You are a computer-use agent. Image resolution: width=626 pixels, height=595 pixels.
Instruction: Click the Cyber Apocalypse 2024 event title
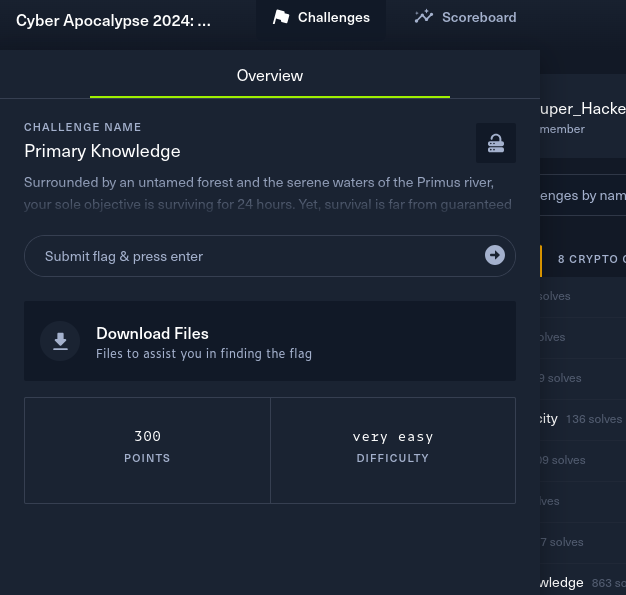tap(113, 20)
